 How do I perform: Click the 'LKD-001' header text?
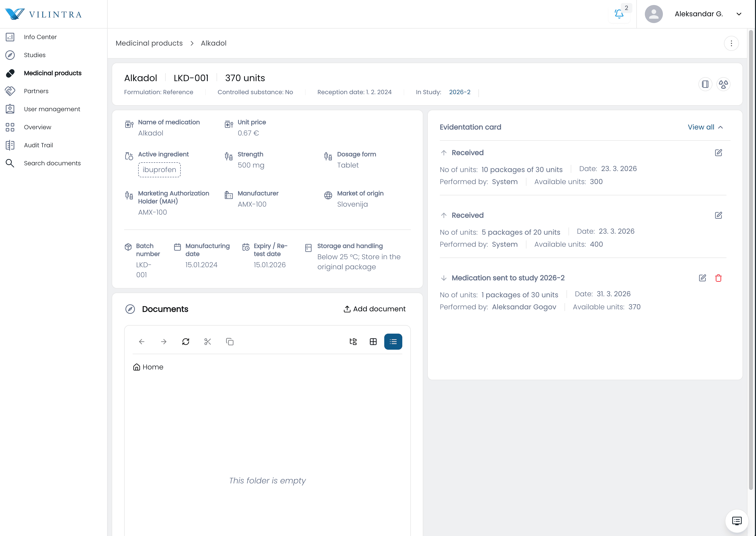191,78
